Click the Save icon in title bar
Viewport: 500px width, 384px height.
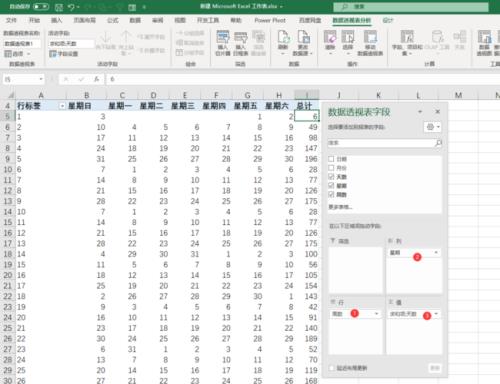[x=59, y=7]
